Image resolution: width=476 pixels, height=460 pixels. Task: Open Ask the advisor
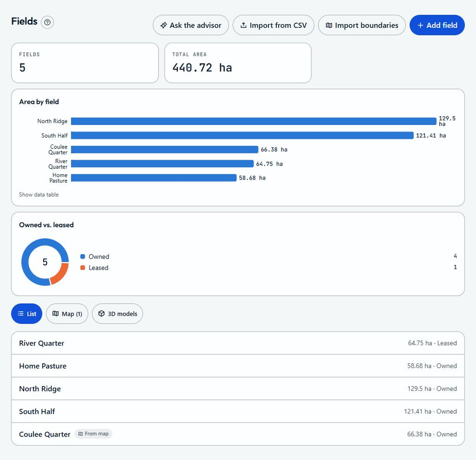pyautogui.click(x=190, y=25)
